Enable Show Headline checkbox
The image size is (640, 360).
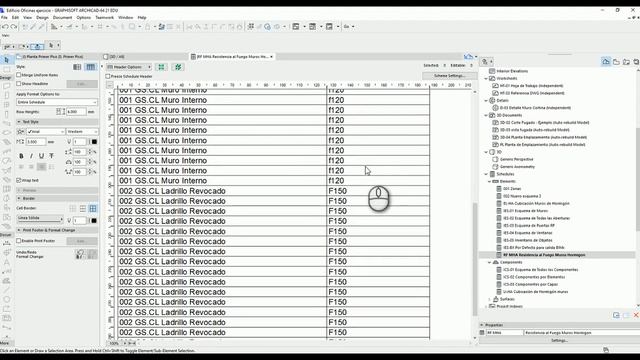point(19,84)
